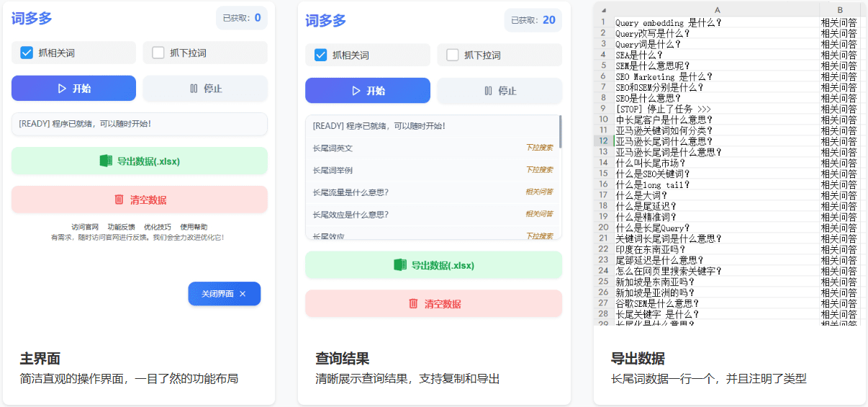The height and width of the screenshot is (407, 868).
Task: Select column A header in the spreadsheet
Action: pyautogui.click(x=717, y=10)
